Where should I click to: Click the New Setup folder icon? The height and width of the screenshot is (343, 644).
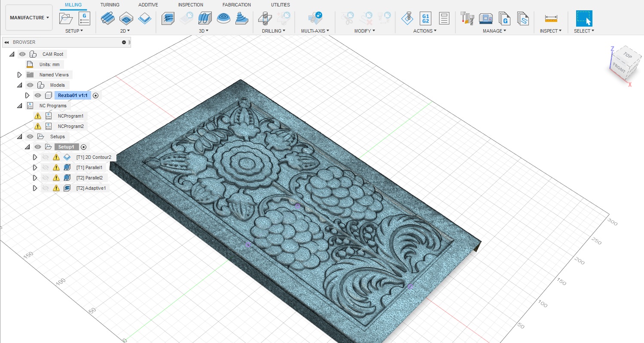tap(66, 18)
